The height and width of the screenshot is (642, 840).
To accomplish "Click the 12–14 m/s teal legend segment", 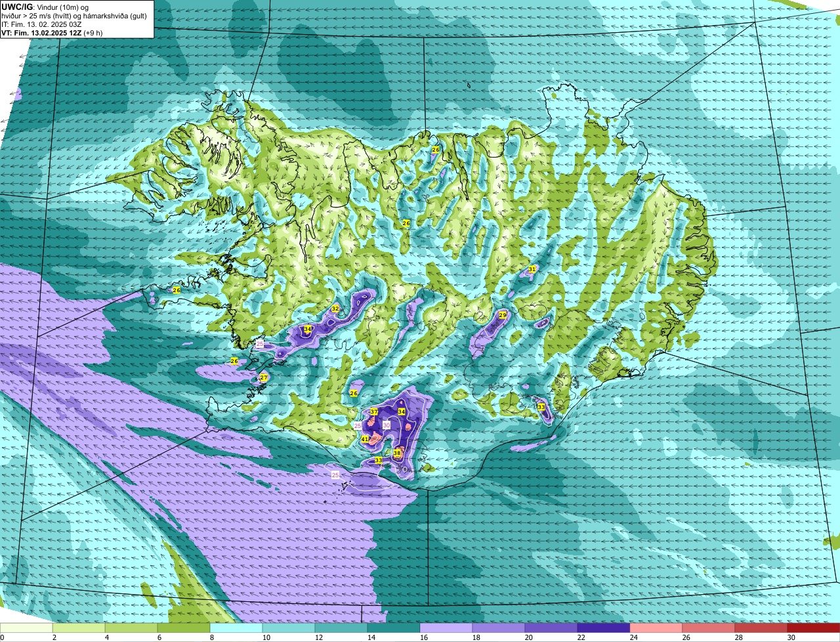I will (341, 628).
